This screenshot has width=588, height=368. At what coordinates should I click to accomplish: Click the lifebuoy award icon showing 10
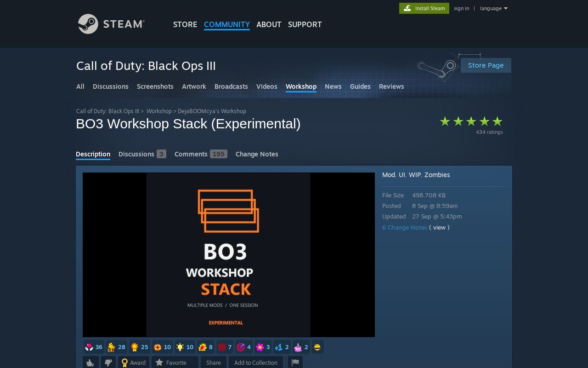pos(157,347)
